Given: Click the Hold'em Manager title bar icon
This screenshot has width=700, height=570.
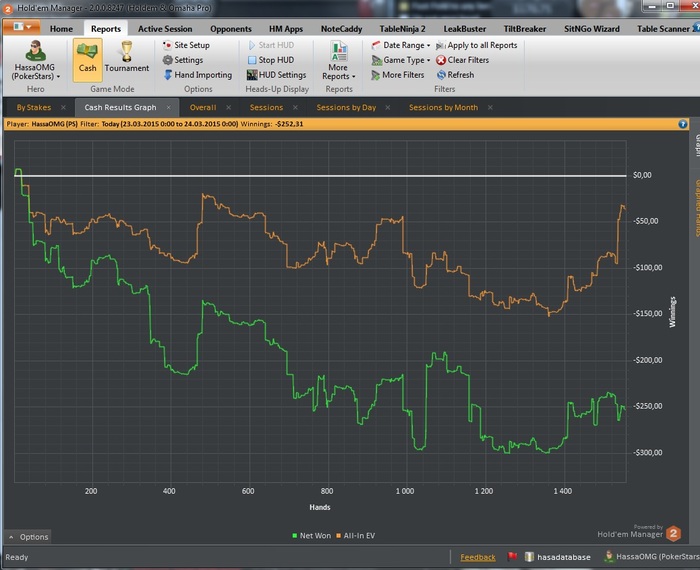Looking at the screenshot, I should click(x=8, y=8).
